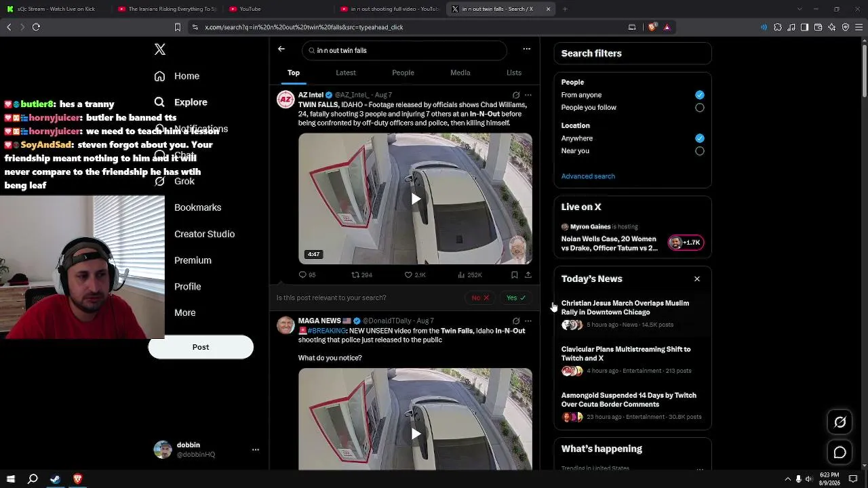Click Grok icon on MAGA NEWS post
The height and width of the screenshot is (488, 868).
516,321
